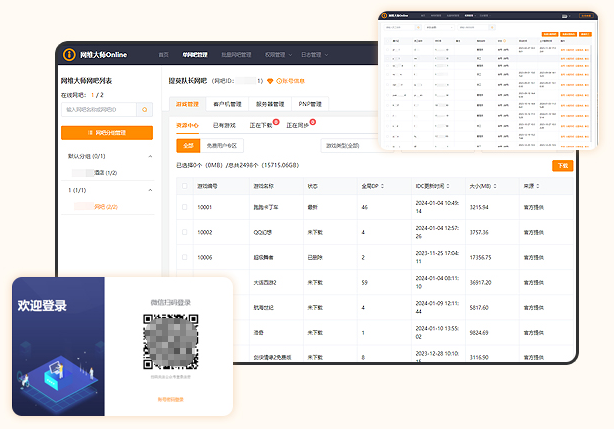
Task: Click the 网吧分组管理 button
Action: 107,132
